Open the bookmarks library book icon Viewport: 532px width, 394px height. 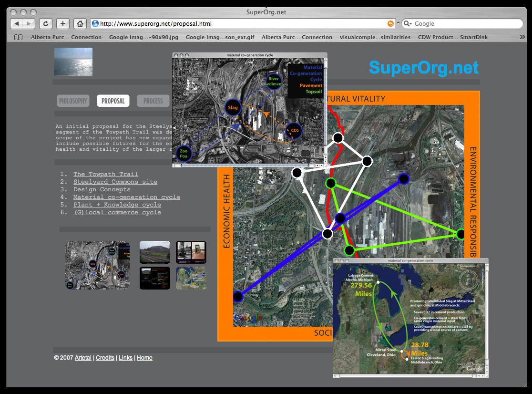[x=18, y=37]
